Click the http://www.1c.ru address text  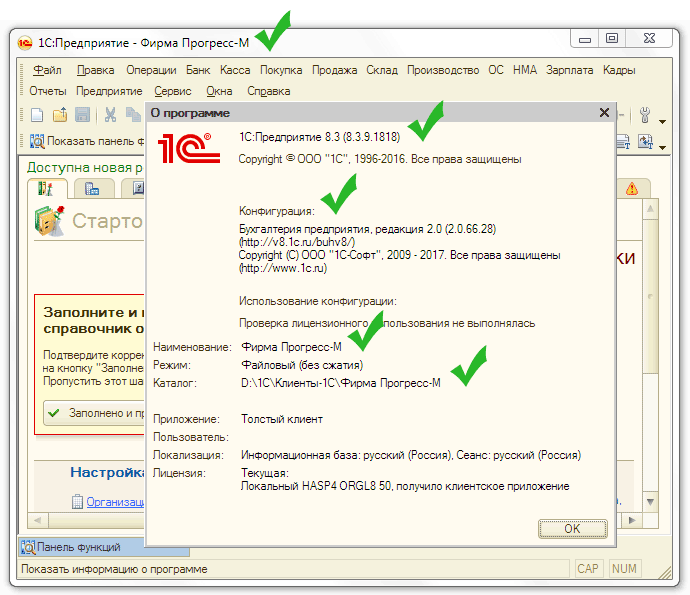tap(283, 268)
